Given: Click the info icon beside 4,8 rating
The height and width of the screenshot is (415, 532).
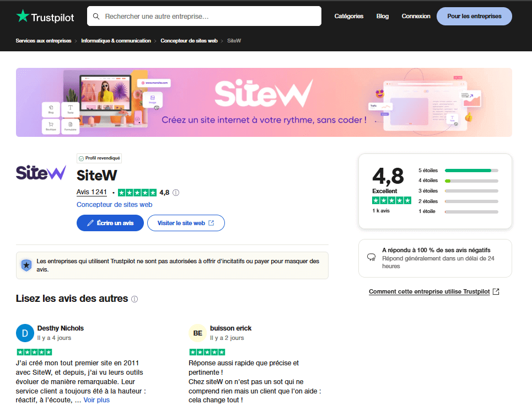Looking at the screenshot, I should (176, 193).
